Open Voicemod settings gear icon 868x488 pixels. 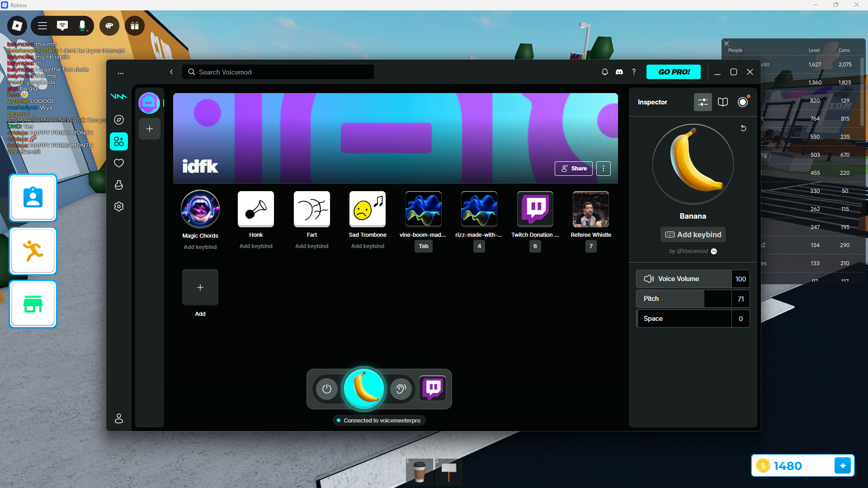[x=119, y=206]
